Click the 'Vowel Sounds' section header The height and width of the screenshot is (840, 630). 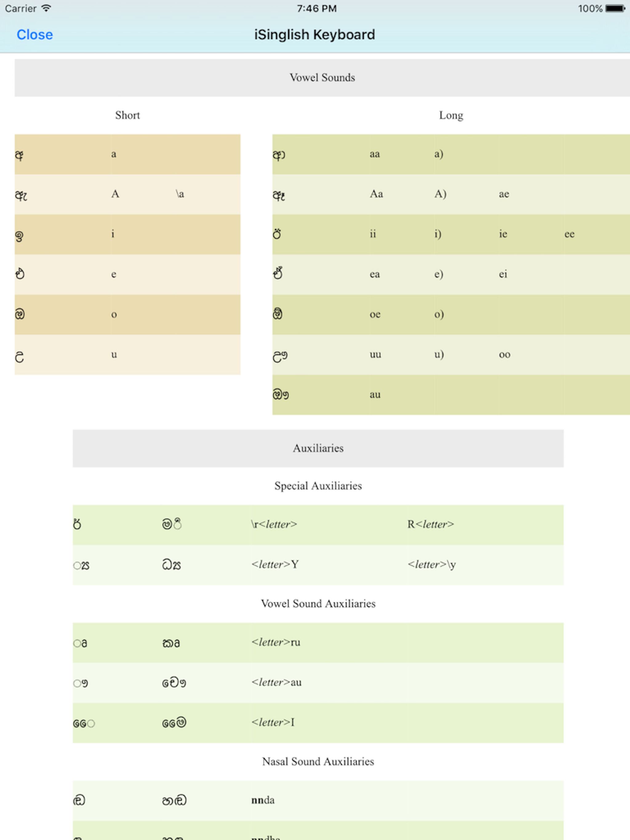(x=322, y=77)
